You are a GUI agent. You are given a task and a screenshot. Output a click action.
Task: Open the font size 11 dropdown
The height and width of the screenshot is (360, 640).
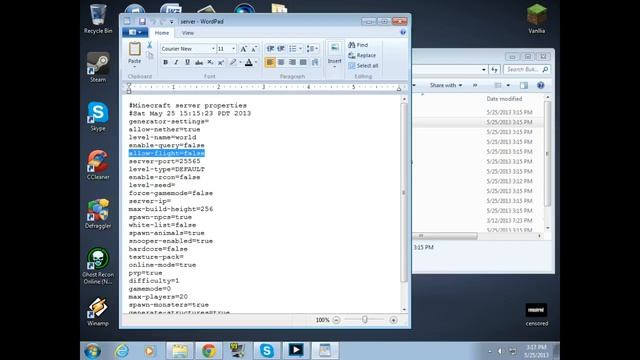(233, 49)
